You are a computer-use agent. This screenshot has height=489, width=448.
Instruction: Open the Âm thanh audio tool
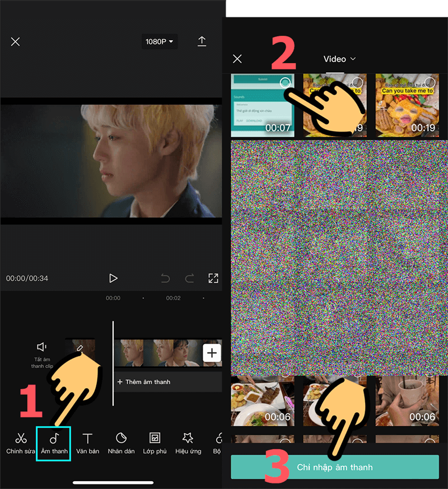point(54,443)
